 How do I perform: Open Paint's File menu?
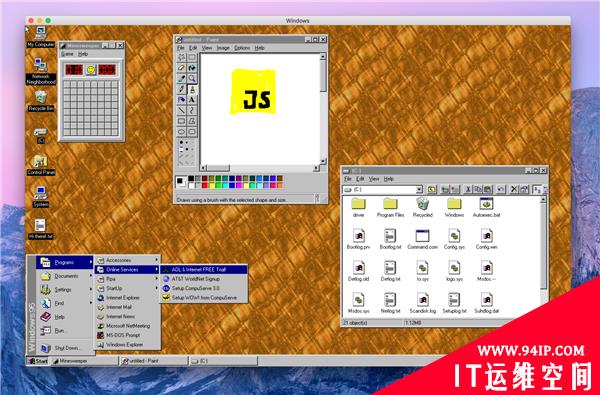pyautogui.click(x=181, y=48)
